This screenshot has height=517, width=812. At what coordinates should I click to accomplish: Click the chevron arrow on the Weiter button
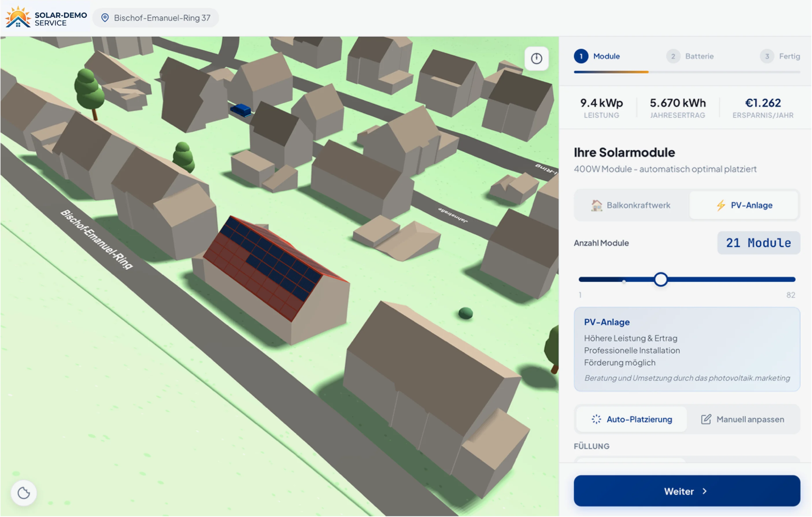(704, 491)
